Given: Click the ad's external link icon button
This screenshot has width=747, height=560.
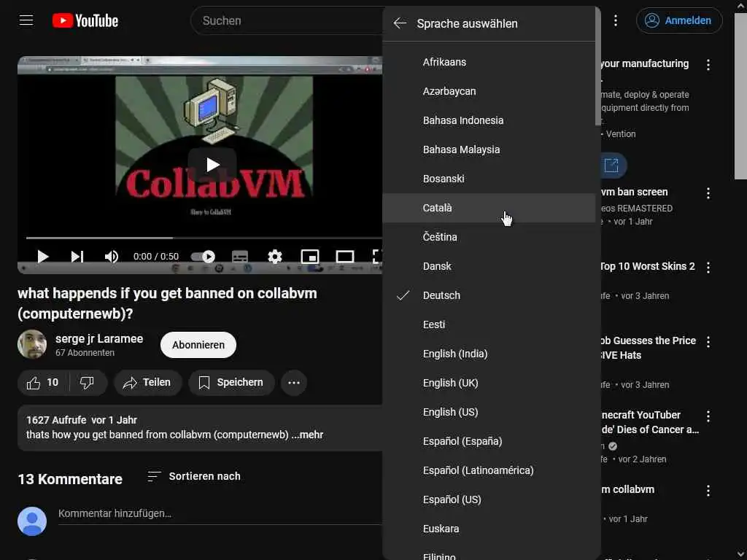Looking at the screenshot, I should click(611, 166).
